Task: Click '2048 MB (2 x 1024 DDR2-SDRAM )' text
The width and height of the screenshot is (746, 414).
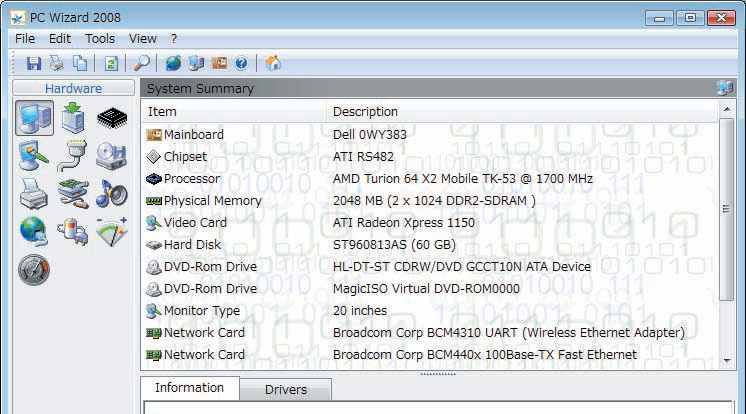Action: [x=434, y=201]
